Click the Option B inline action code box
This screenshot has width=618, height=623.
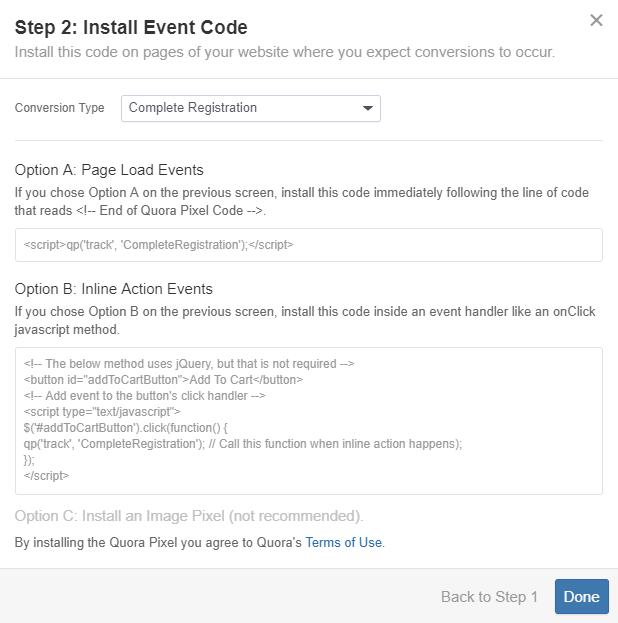coord(309,421)
